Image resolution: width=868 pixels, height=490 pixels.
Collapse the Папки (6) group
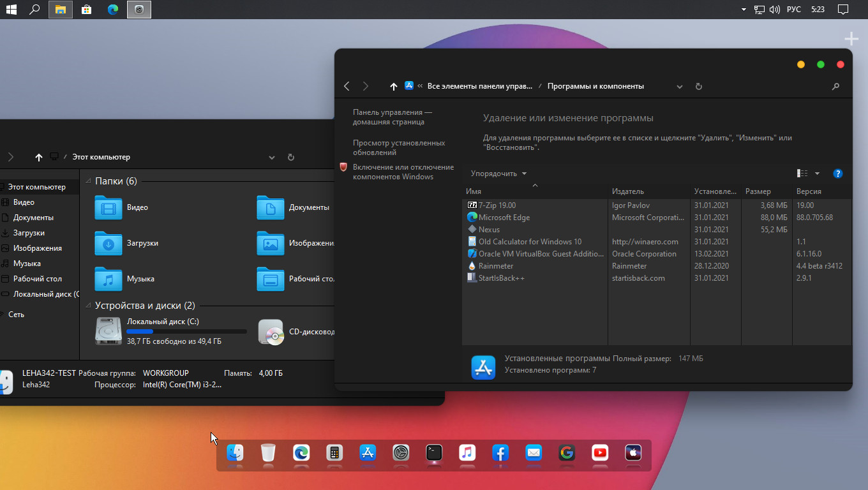[89, 181]
